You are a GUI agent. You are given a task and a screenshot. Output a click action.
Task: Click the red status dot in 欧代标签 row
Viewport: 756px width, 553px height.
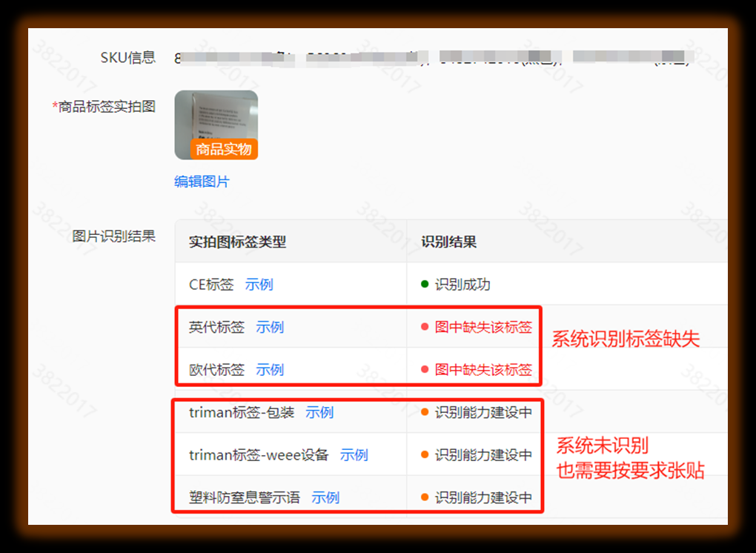(x=425, y=369)
